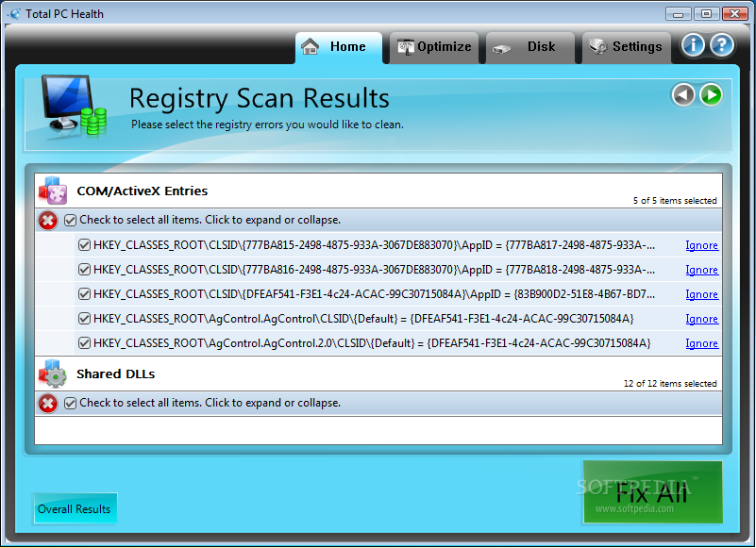Ignore the 777BA815 registry entry

pos(701,245)
